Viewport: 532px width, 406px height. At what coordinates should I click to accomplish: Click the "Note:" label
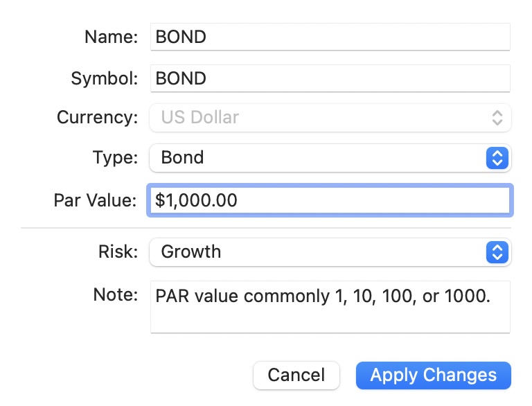[116, 294]
